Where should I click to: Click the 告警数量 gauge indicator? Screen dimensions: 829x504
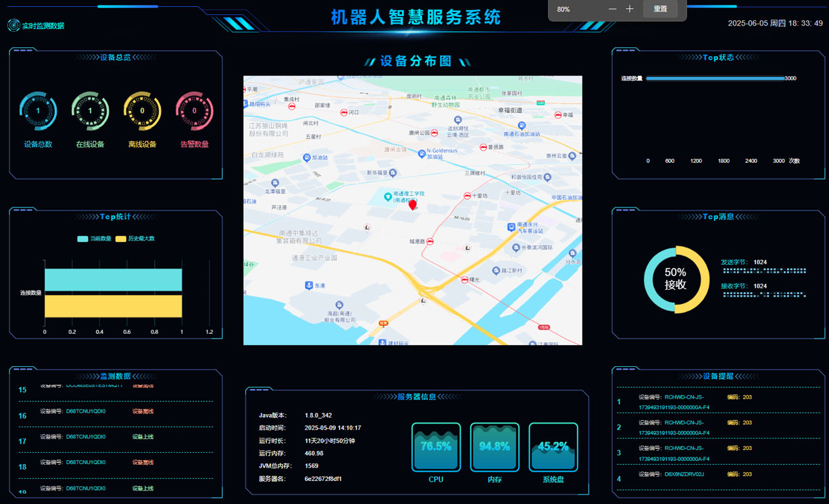coord(194,110)
